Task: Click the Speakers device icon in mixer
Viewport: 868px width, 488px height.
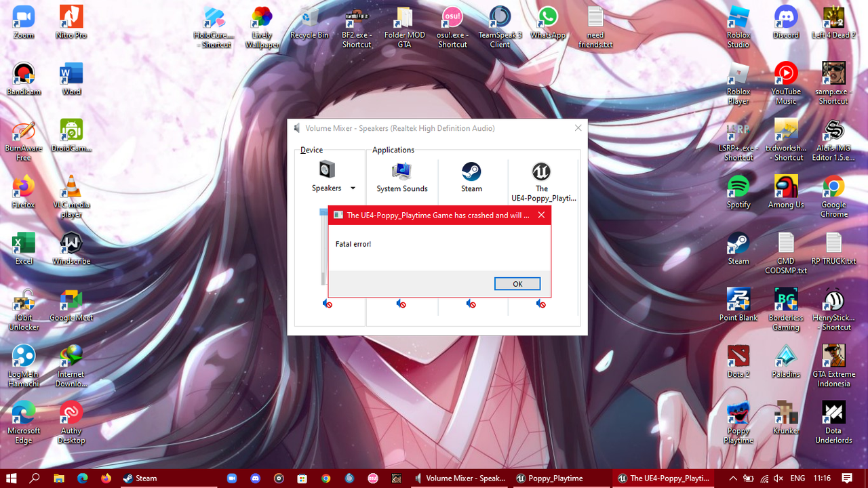Action: [x=327, y=169]
